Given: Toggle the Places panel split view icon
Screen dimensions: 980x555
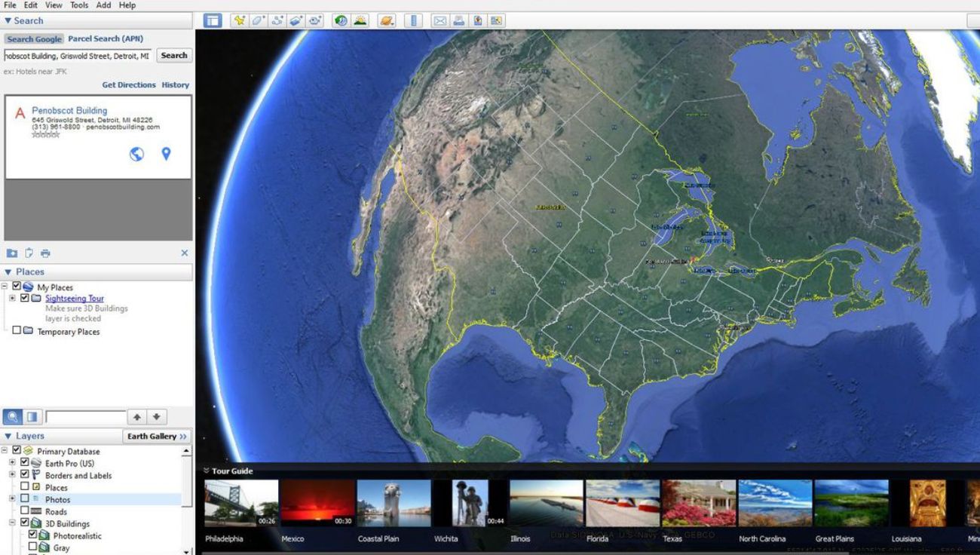Looking at the screenshot, I should pos(32,416).
